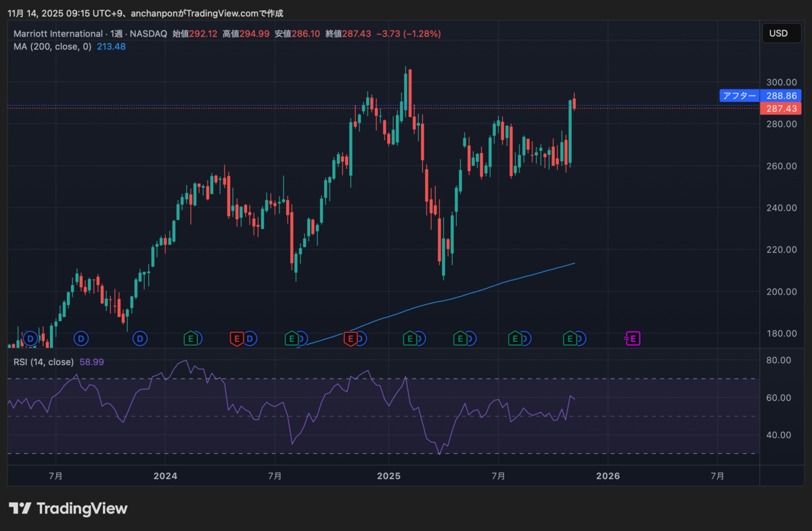The height and width of the screenshot is (531, 812).
Task: Click the 始値 292.12 open value
Action: (195, 33)
